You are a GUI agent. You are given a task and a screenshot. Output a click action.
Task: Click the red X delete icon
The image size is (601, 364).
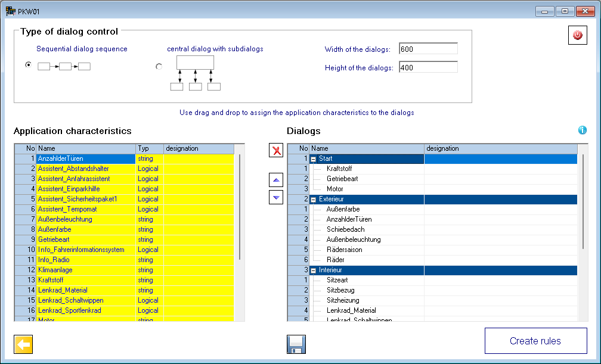click(x=276, y=150)
